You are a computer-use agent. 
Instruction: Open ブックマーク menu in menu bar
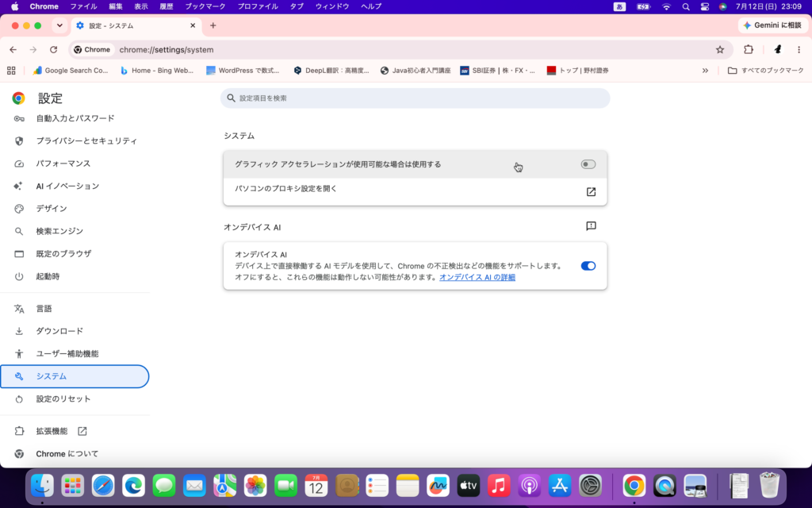click(x=205, y=6)
